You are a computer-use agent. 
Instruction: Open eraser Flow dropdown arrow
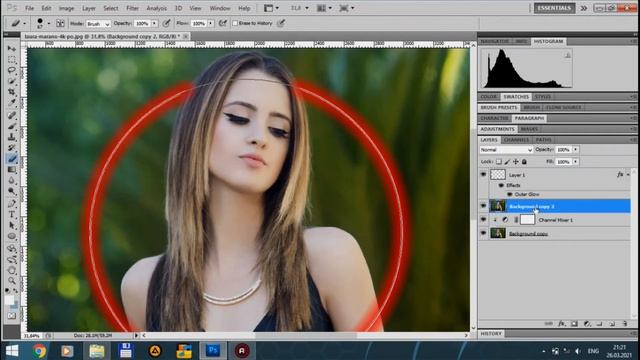click(211, 24)
